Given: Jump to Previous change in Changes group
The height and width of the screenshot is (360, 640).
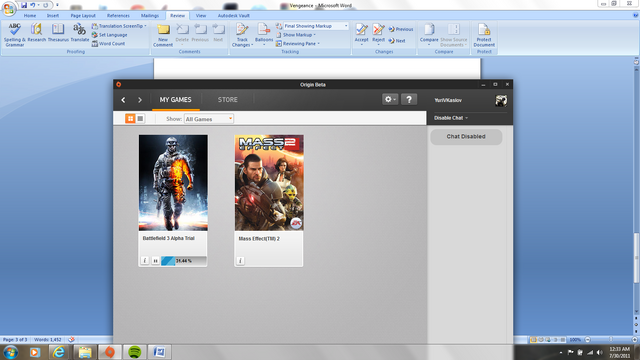Looking at the screenshot, I should pyautogui.click(x=401, y=29).
